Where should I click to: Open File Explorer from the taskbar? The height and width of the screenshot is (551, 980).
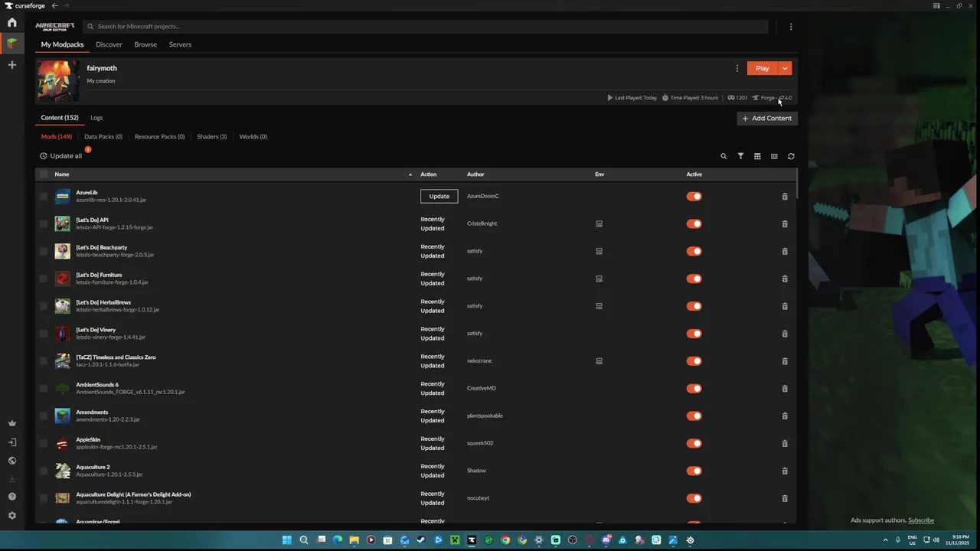click(x=354, y=540)
